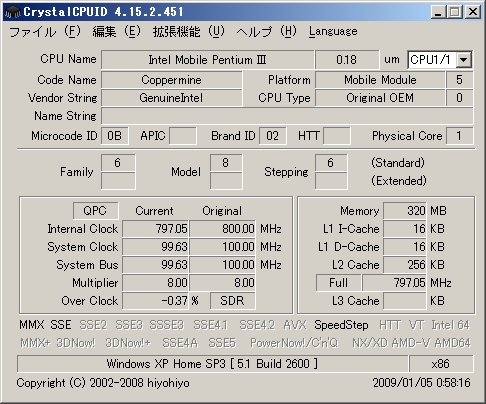Click the QPC clock mode button

(95, 211)
